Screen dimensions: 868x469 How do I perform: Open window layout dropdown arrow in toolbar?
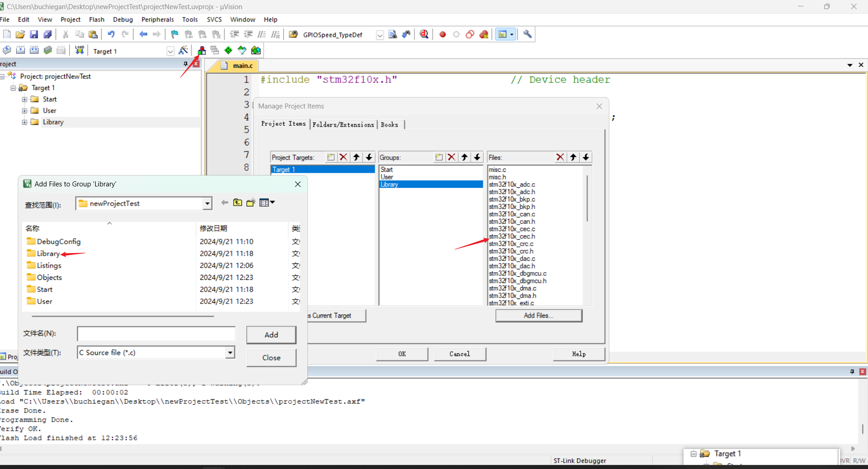[512, 35]
